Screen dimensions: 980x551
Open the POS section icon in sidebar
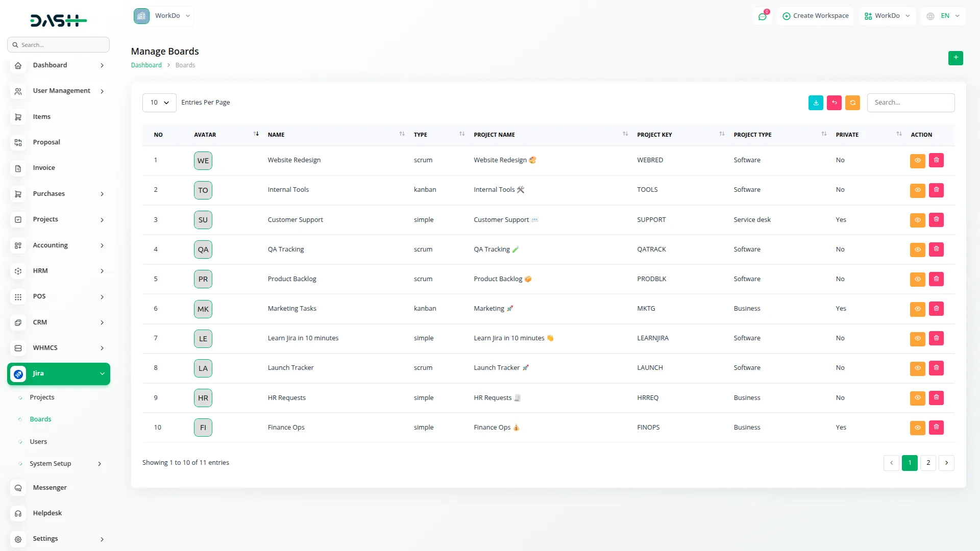tap(18, 296)
